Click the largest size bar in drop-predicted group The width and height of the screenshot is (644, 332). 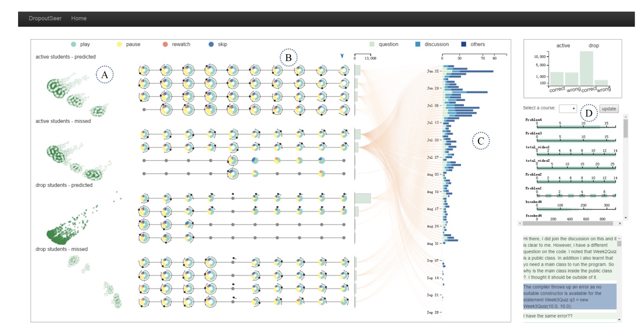363,198
